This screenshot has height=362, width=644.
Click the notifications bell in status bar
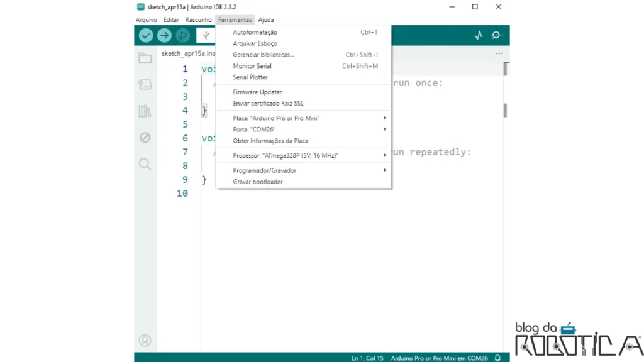tap(498, 358)
